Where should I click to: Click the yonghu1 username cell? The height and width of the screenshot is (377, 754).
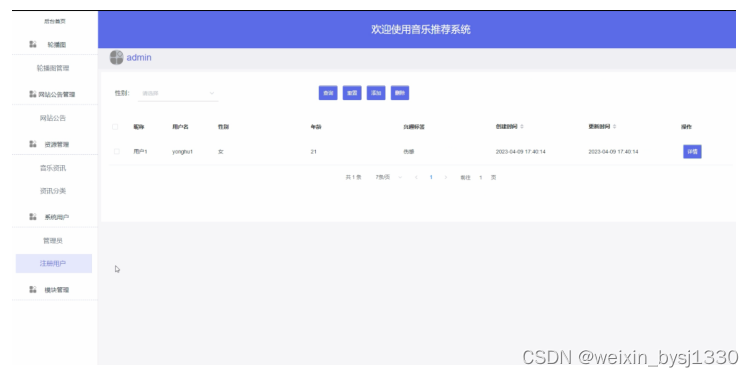(x=183, y=152)
